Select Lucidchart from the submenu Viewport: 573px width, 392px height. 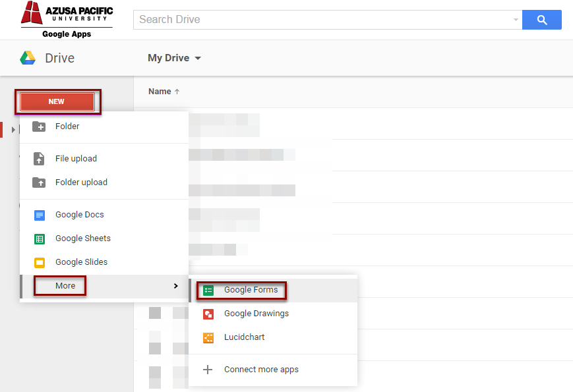273,337
